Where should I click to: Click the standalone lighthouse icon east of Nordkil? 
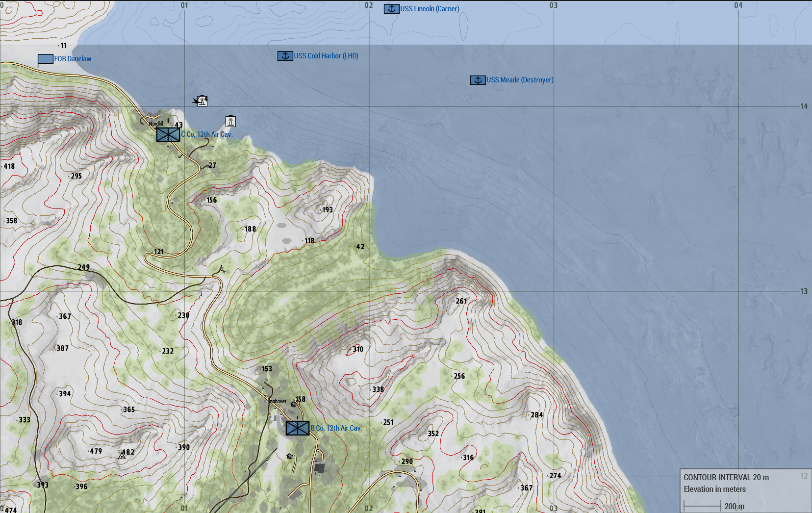[x=230, y=121]
